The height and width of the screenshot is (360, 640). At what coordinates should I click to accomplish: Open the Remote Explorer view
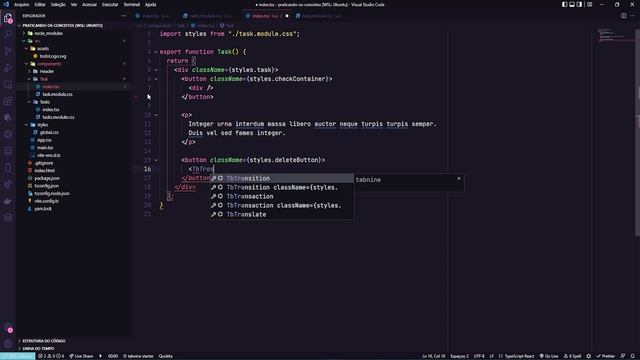tap(8, 84)
